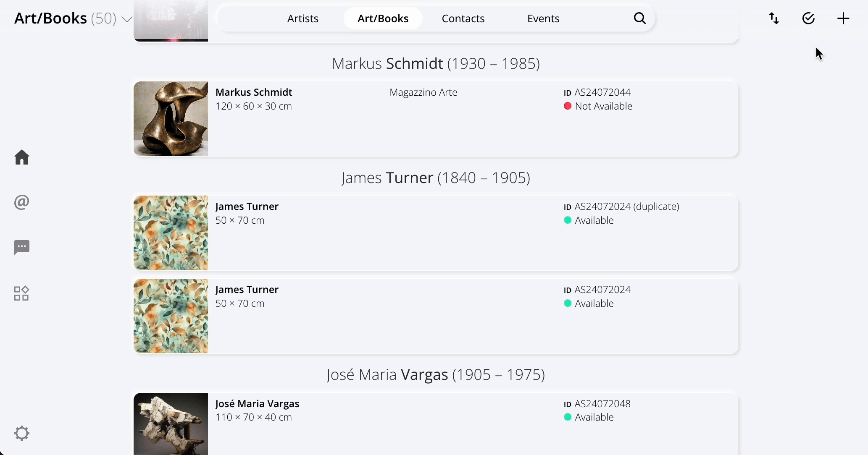Screen dimensions: 868x455
Task: Switch to the Artists tab
Action: coord(302,18)
